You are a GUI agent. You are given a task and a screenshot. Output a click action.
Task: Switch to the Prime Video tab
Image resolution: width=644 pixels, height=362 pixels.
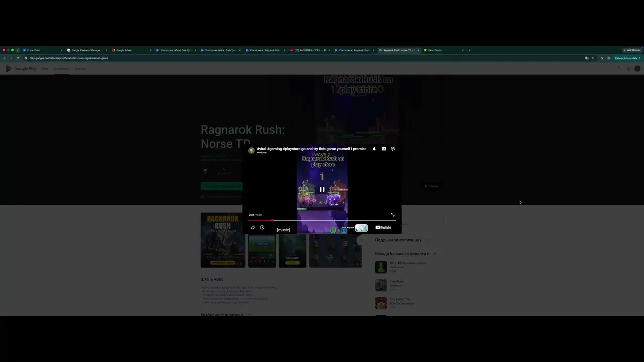point(43,50)
